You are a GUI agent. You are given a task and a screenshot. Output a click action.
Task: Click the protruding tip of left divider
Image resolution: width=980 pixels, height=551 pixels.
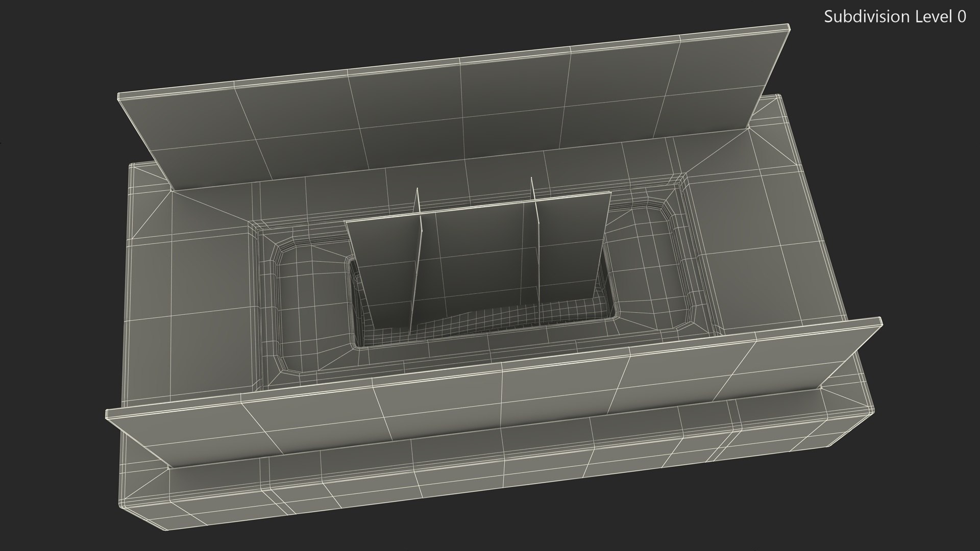[416, 196]
